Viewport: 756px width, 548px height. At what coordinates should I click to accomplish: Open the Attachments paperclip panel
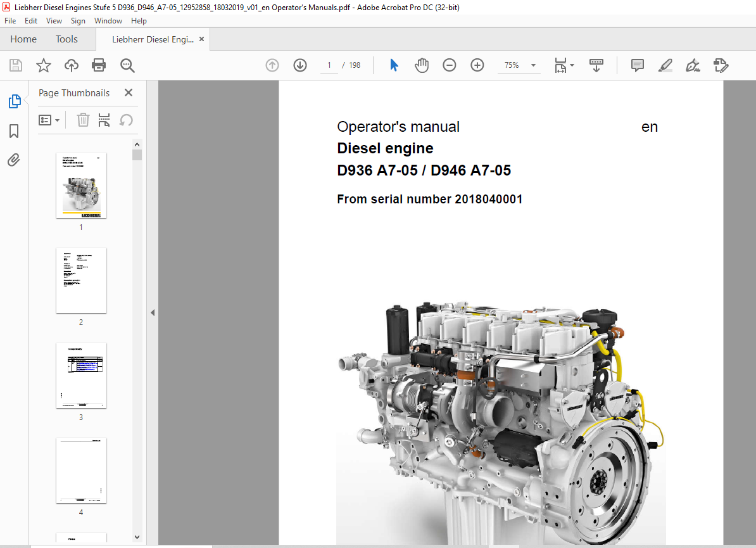click(14, 160)
